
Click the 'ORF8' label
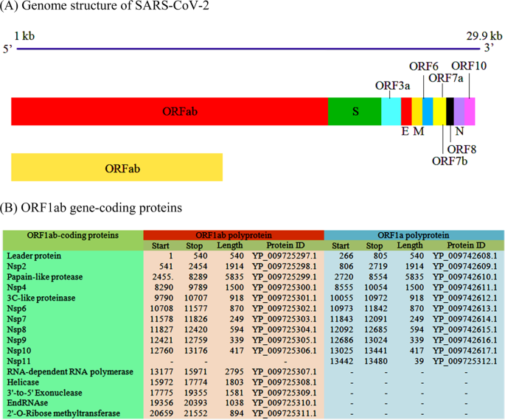click(462, 150)
